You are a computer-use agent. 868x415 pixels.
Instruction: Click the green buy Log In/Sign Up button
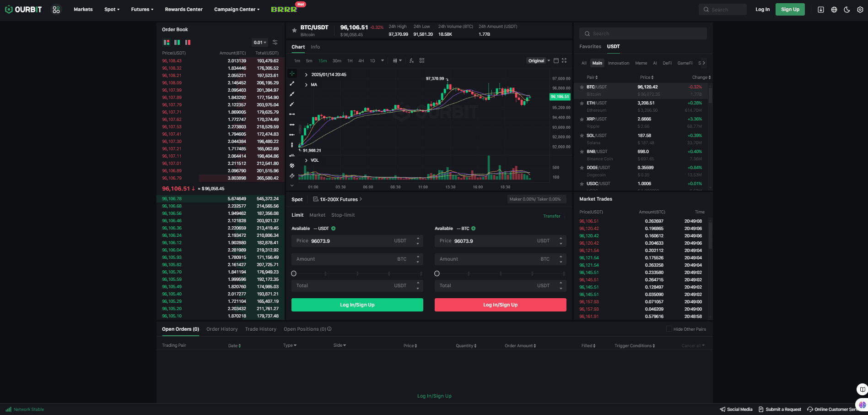pos(357,305)
